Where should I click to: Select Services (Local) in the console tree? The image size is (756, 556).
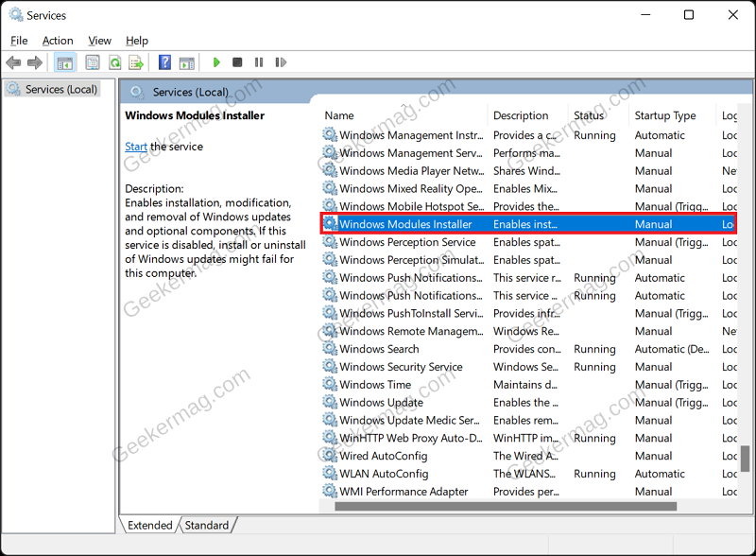click(x=61, y=89)
